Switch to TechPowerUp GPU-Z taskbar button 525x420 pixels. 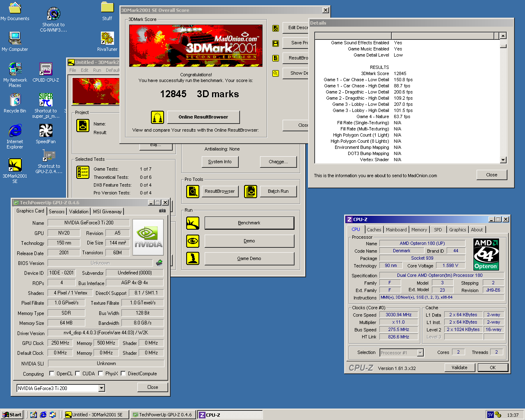[163, 415]
